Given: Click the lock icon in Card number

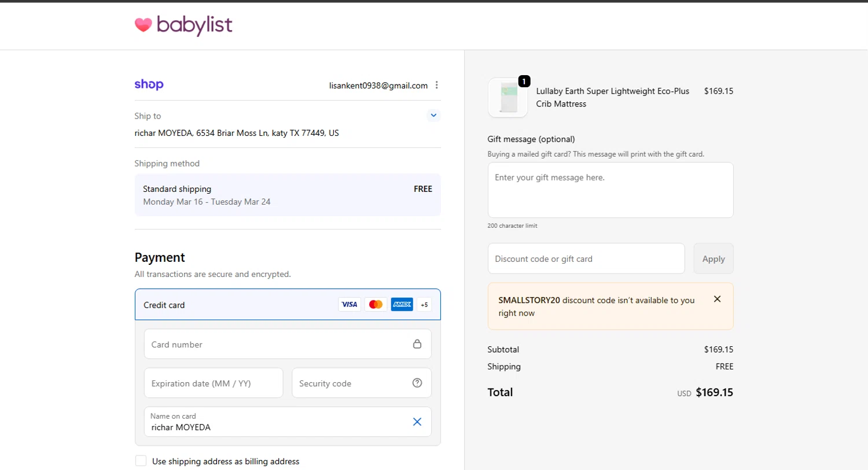Looking at the screenshot, I should coord(417,344).
